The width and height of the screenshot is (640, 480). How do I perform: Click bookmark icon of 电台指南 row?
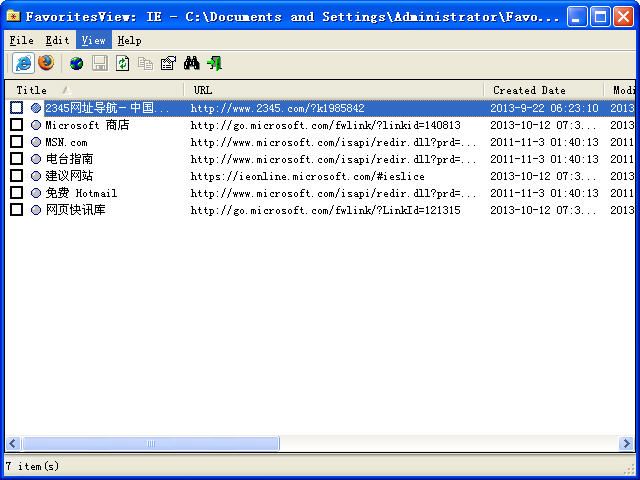[x=36, y=159]
